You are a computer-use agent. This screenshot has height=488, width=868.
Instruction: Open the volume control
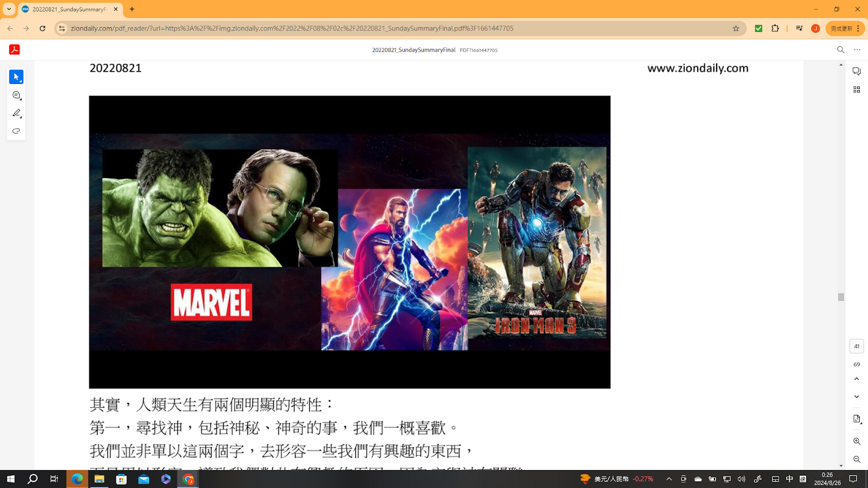point(742,479)
